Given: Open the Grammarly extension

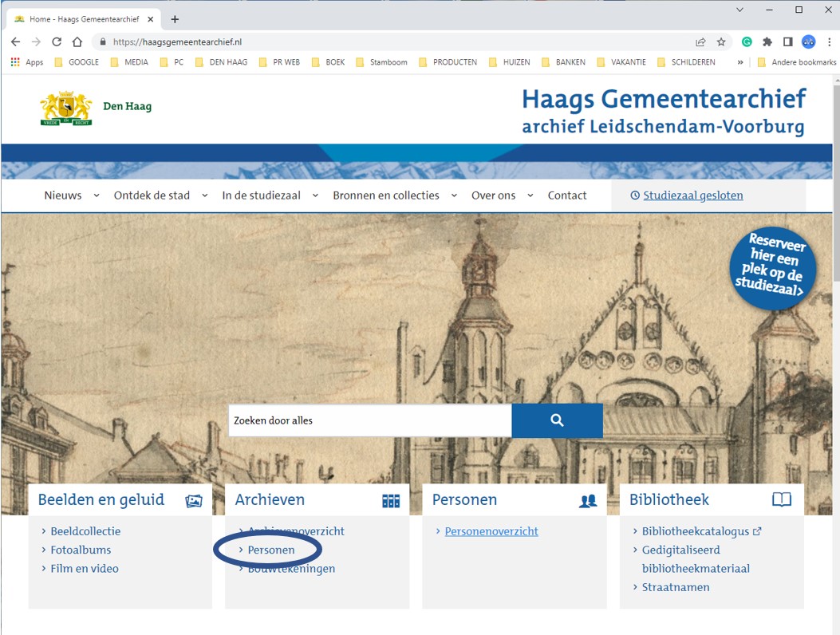Looking at the screenshot, I should [x=747, y=41].
